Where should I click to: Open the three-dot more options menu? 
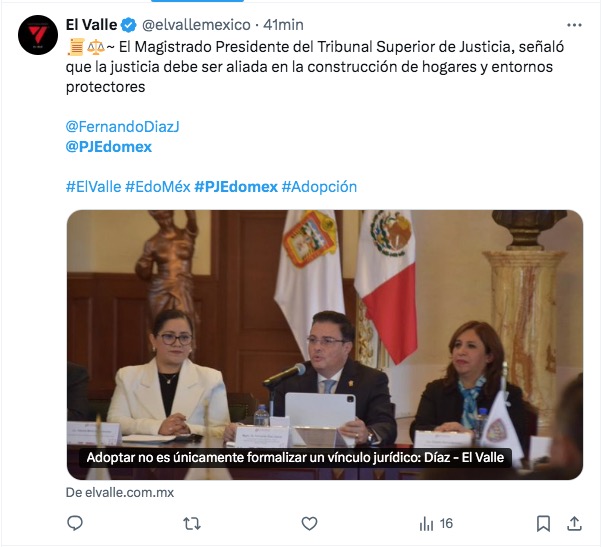coord(574,25)
